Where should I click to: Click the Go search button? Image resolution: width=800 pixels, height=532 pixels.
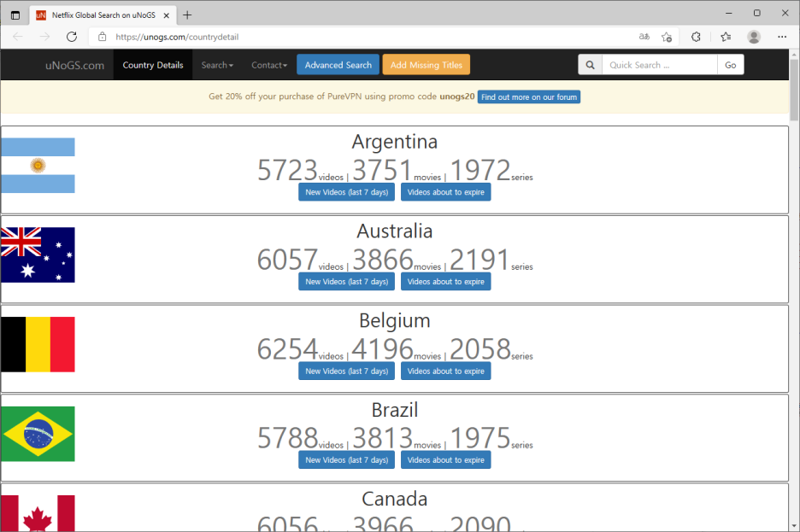[731, 65]
